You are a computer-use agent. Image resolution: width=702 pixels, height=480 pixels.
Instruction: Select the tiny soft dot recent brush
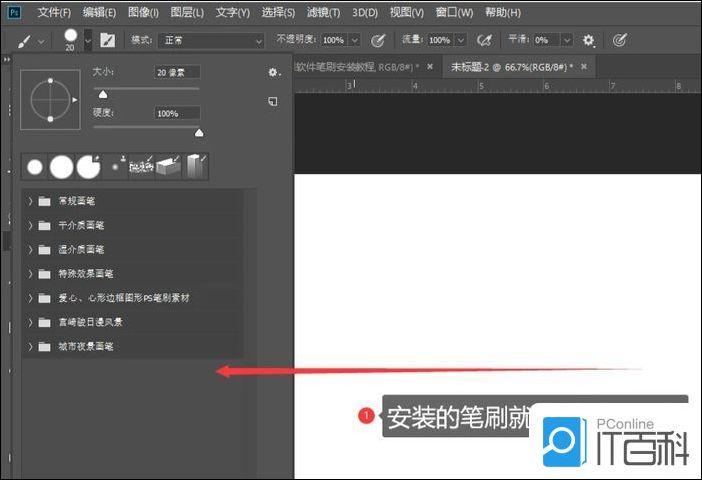pos(116,167)
